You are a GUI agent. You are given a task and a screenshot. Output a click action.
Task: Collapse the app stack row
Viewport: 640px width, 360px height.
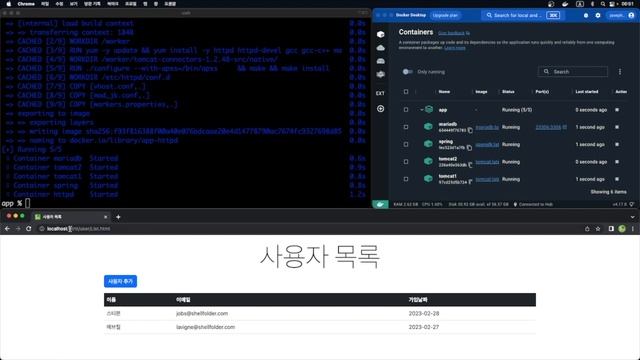tap(422, 110)
